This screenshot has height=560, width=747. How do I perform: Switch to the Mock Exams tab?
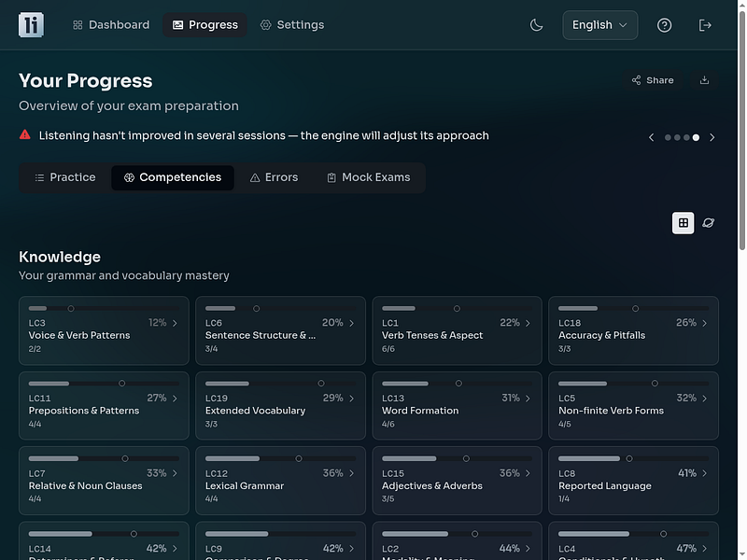(x=368, y=177)
